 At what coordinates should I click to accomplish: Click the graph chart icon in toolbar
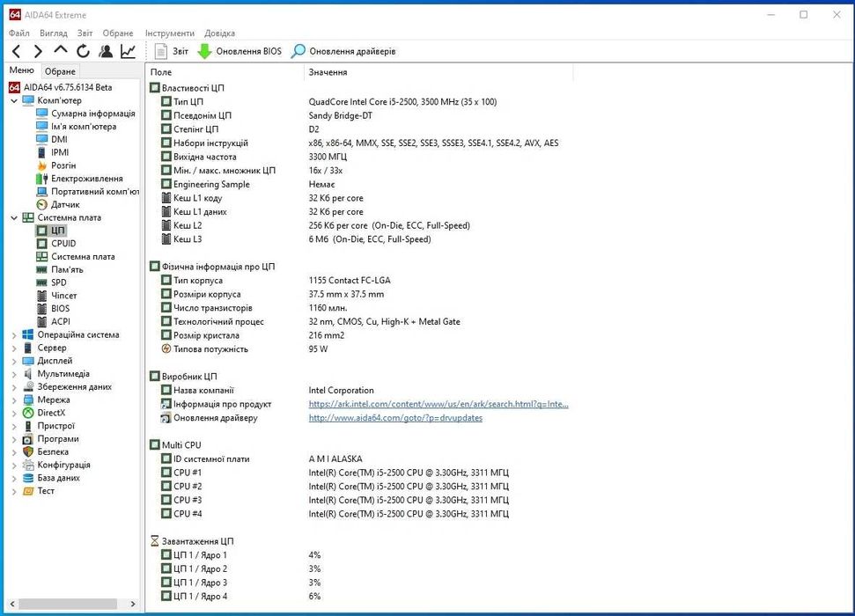[129, 51]
